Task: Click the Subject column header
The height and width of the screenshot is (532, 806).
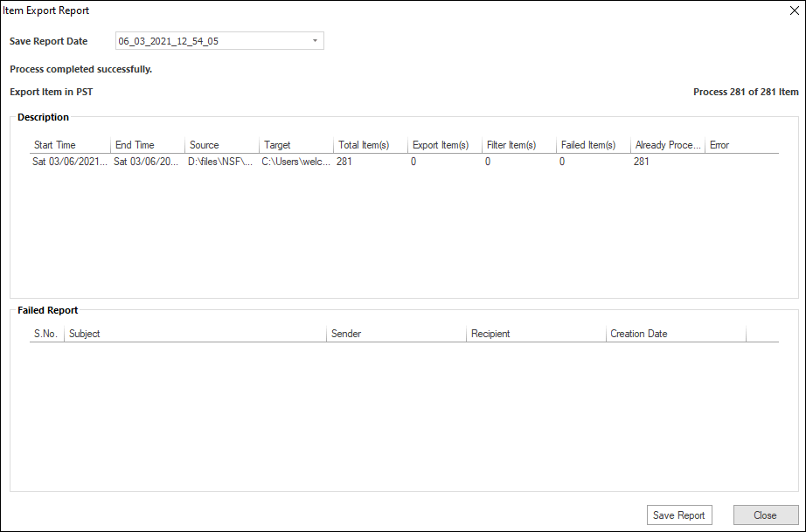Action: tap(195, 334)
